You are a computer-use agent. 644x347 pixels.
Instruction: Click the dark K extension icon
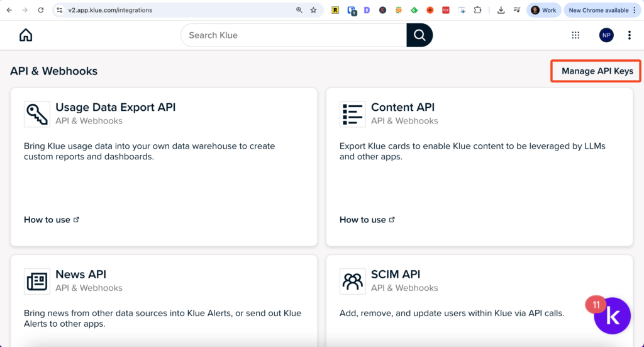(382, 10)
